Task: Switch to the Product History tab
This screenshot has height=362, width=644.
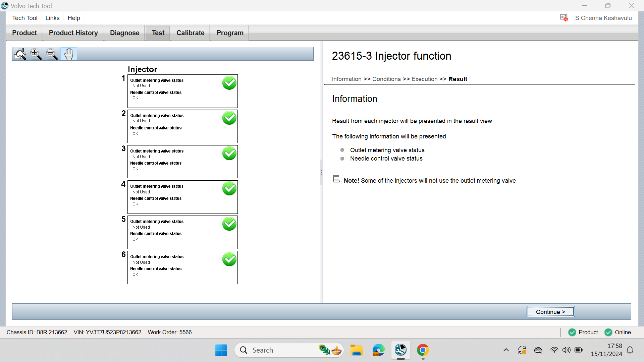Action: [x=73, y=33]
